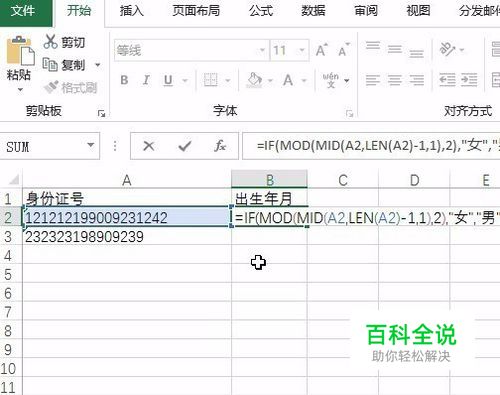Toggle italic formatting
Screen dimensions: 500x395
coord(146,80)
